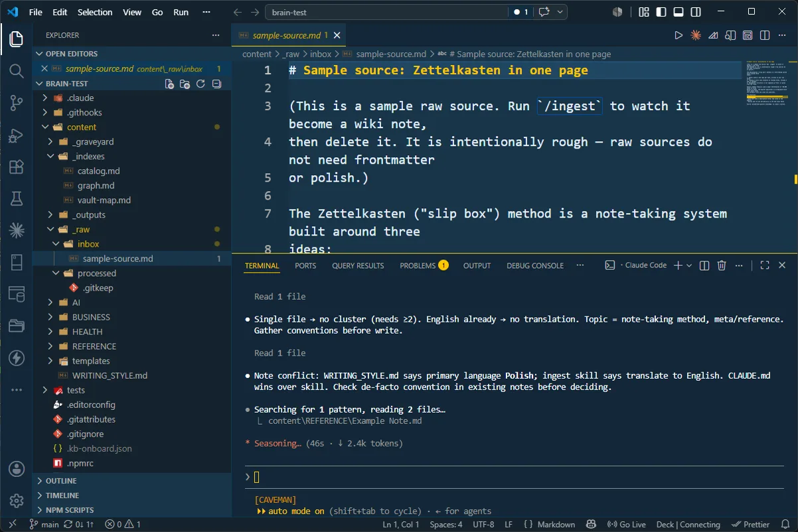
Task: Open markdown preview to the side
Action: [x=730, y=35]
